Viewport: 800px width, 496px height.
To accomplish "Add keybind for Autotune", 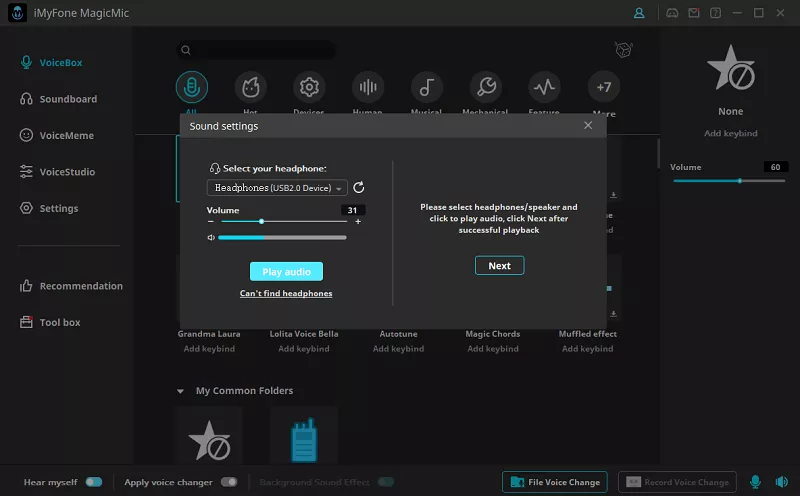I will (x=398, y=349).
